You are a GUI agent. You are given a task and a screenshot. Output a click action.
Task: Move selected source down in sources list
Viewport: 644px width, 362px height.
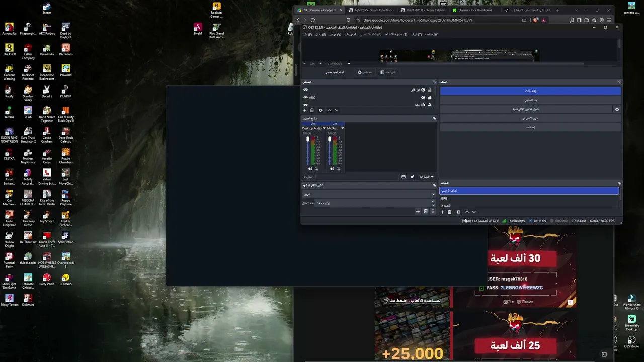[x=337, y=110]
